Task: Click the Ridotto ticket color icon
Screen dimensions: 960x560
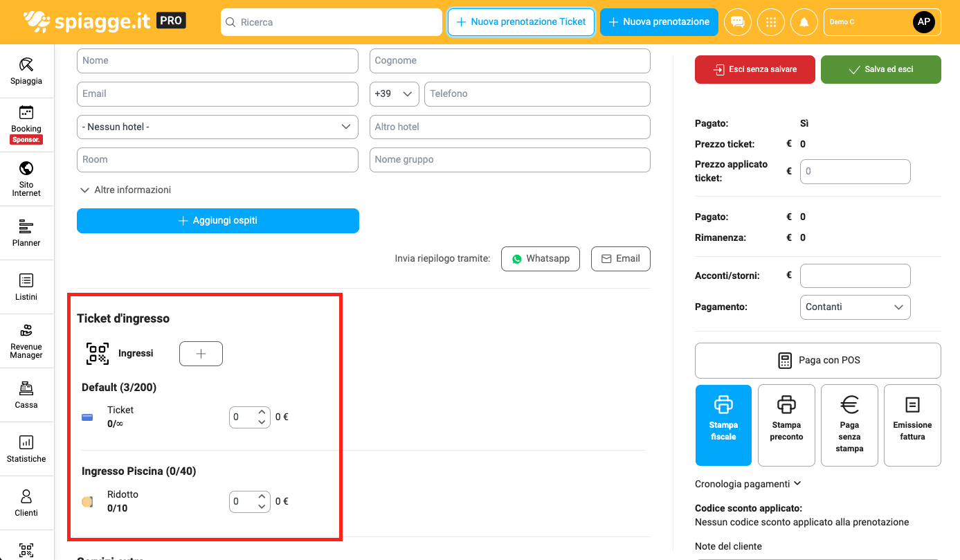Action: click(87, 502)
